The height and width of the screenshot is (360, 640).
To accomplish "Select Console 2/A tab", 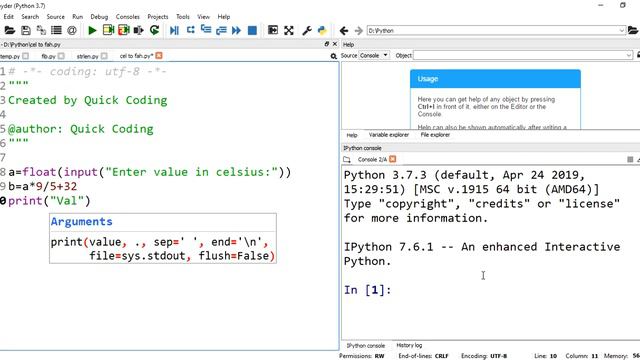I will coord(372,159).
